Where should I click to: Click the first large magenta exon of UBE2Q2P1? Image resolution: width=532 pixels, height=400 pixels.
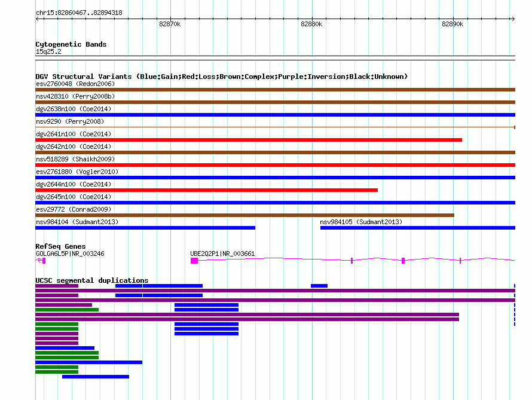(x=194, y=261)
